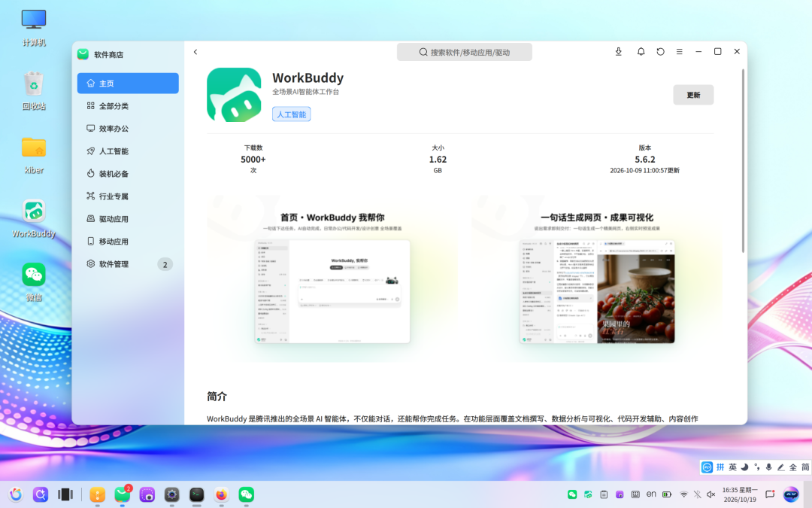Select the WorkBuddy desktop shortcut
This screenshot has height=508, width=812.
tap(34, 219)
